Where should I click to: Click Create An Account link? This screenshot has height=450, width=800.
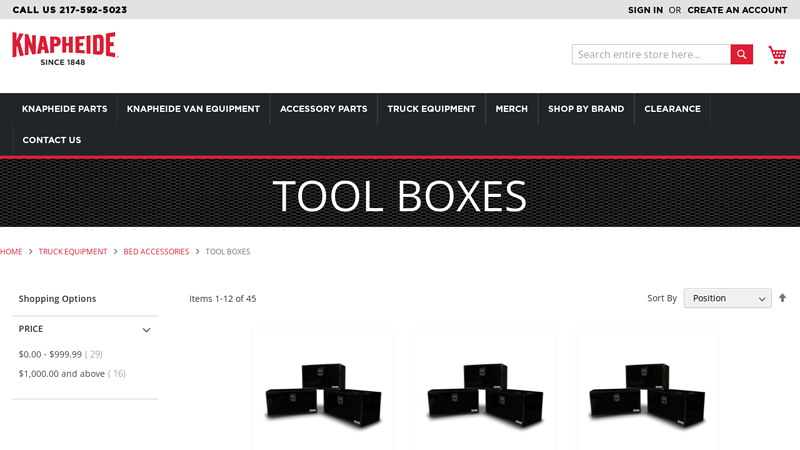737,10
